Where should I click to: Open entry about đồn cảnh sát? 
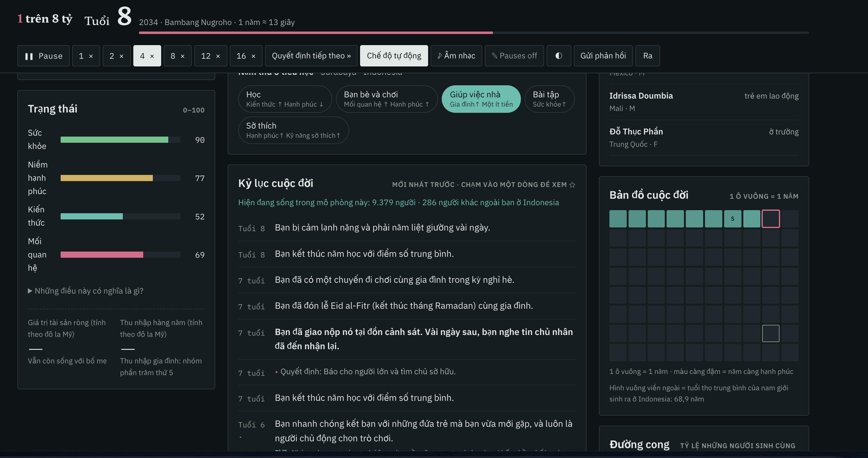pos(407,339)
